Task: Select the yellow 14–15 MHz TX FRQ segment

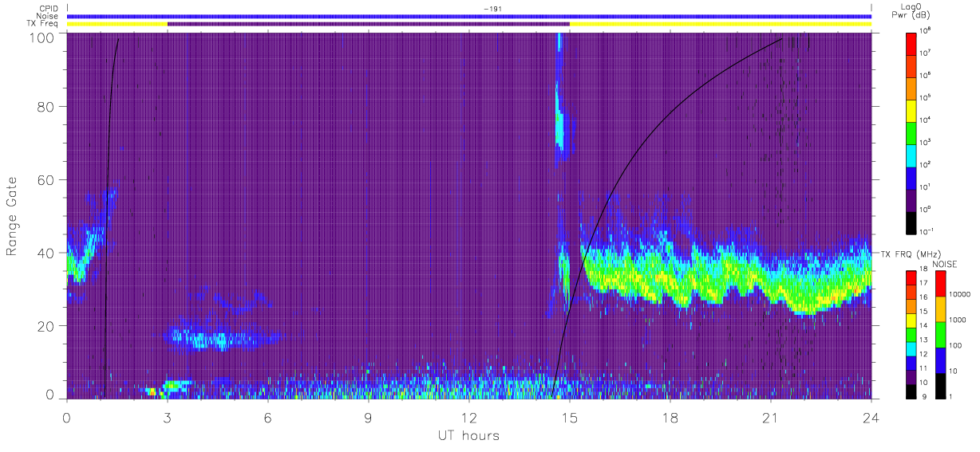Action: [912, 319]
